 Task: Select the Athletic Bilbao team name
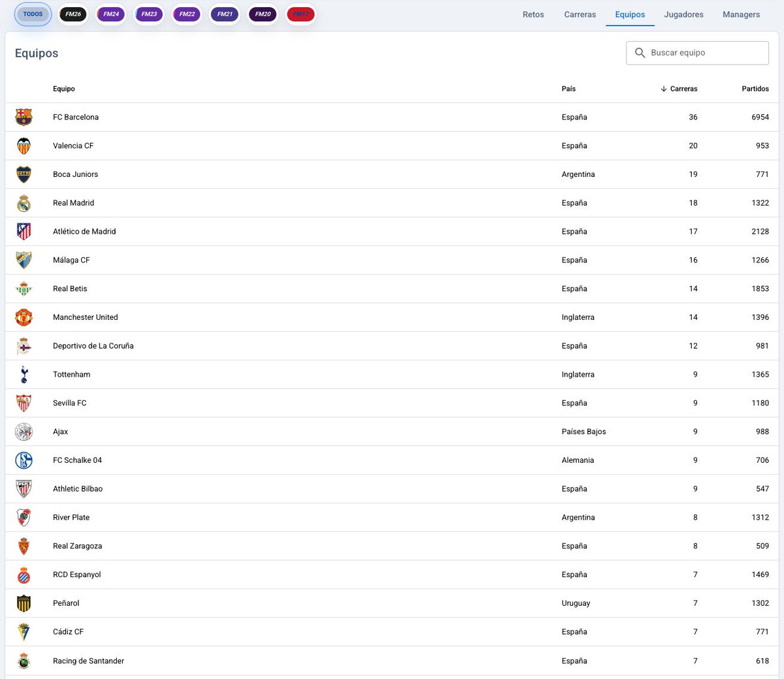[x=78, y=488]
